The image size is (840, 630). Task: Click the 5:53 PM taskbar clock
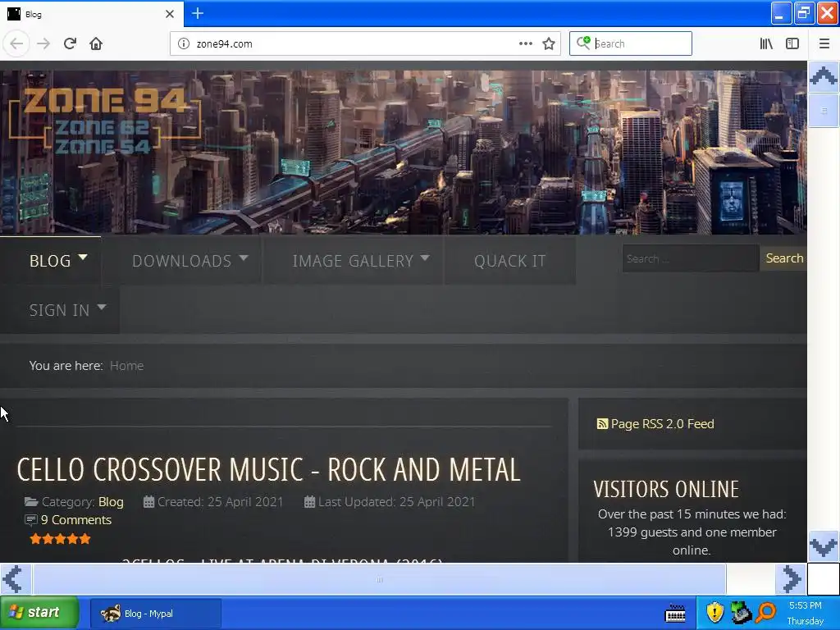(x=806, y=606)
